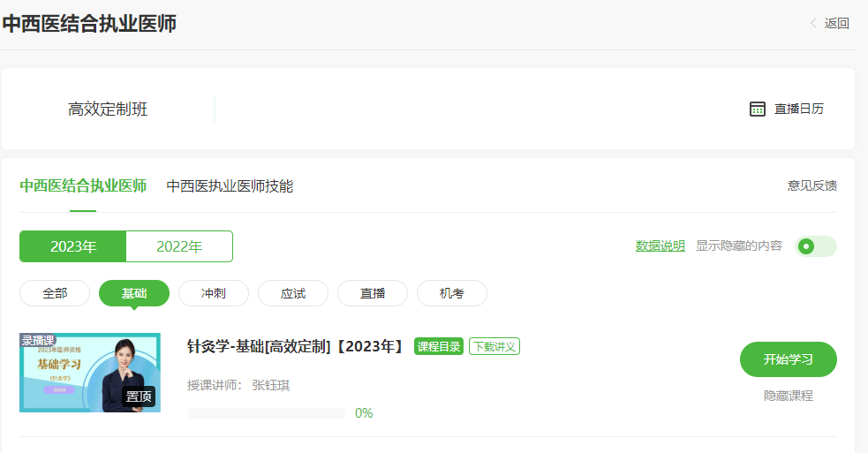This screenshot has width=868, height=453.
Task: Filter courses by 基础 category
Action: (134, 293)
